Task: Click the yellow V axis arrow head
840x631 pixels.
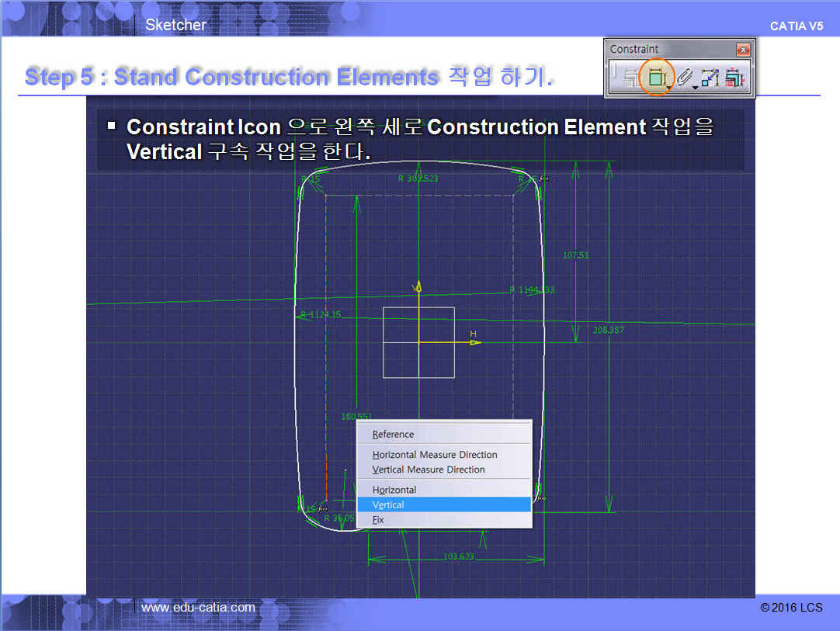Action: [418, 285]
